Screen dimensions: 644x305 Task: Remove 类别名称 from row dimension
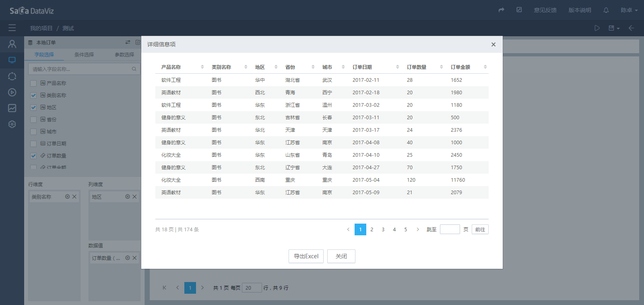74,197
